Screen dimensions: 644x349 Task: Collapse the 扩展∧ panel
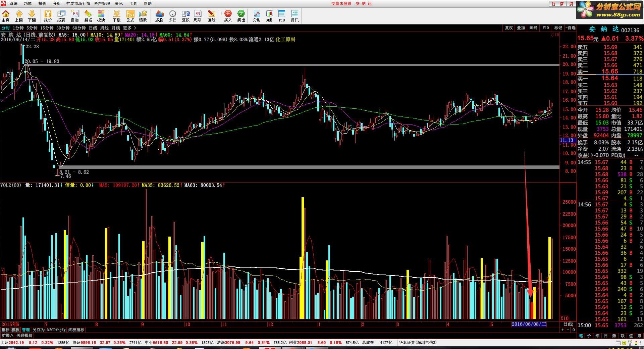(x=7, y=335)
